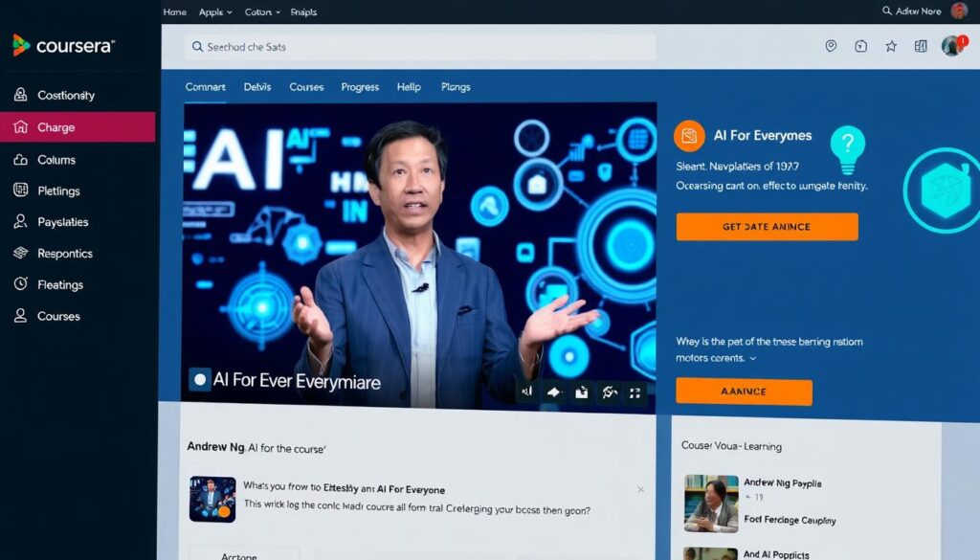Screen dimensions: 980x560
Task: Click the teal cube icon
Action: coord(944,190)
